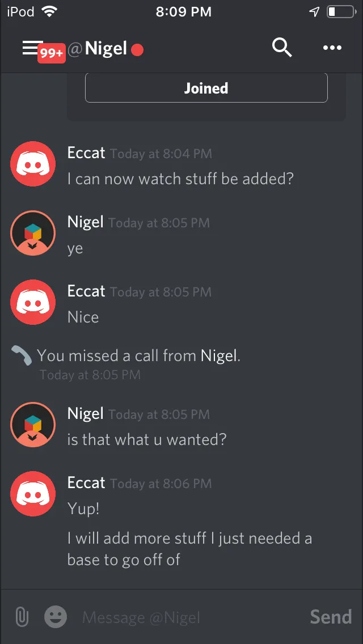This screenshot has width=363, height=644.
Task: Tap the Send button
Action: point(331,617)
